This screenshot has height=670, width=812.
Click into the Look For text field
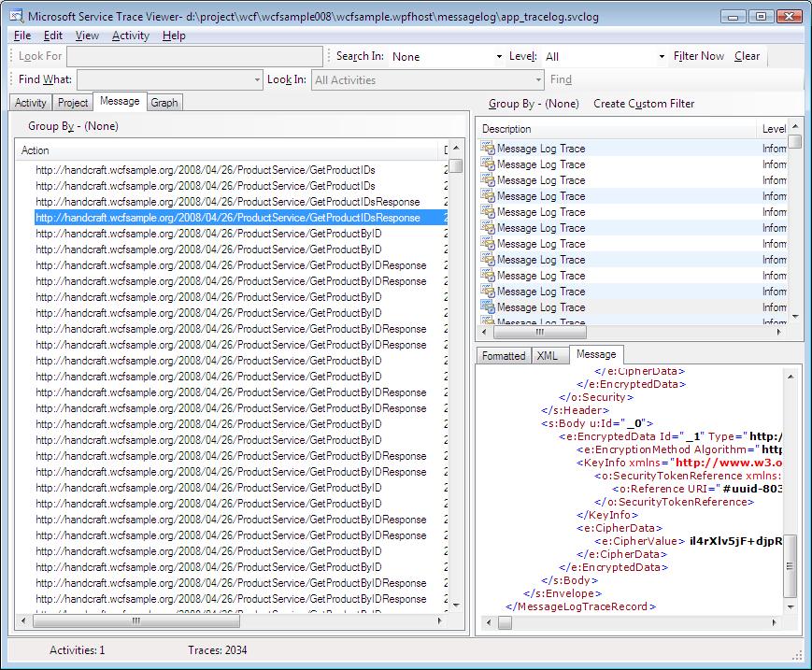pyautogui.click(x=194, y=56)
